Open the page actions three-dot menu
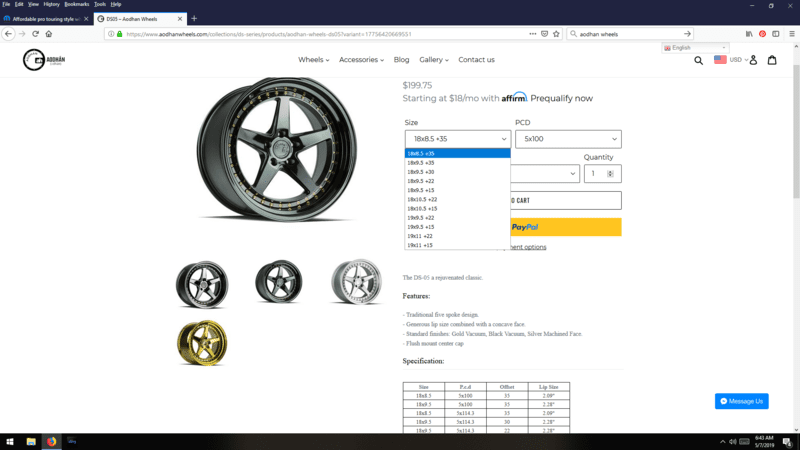This screenshot has height=450, width=800. coord(533,34)
